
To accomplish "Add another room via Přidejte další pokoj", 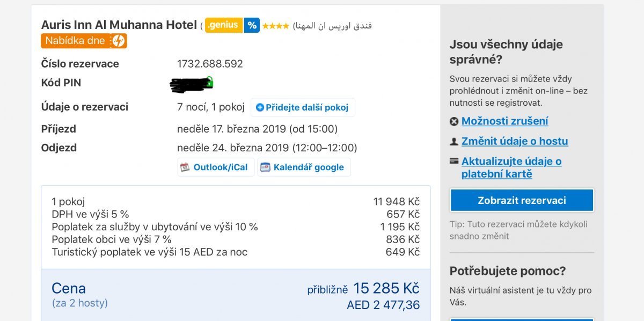I will click(x=306, y=107).
